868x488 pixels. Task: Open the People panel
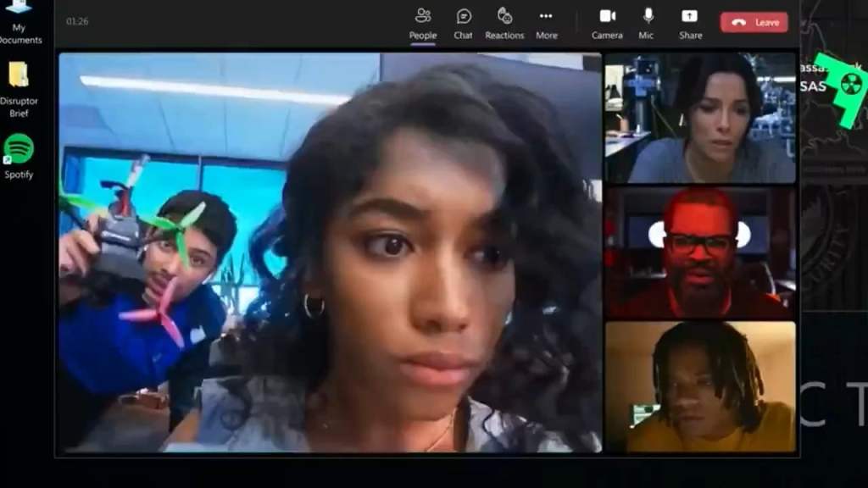(x=422, y=23)
